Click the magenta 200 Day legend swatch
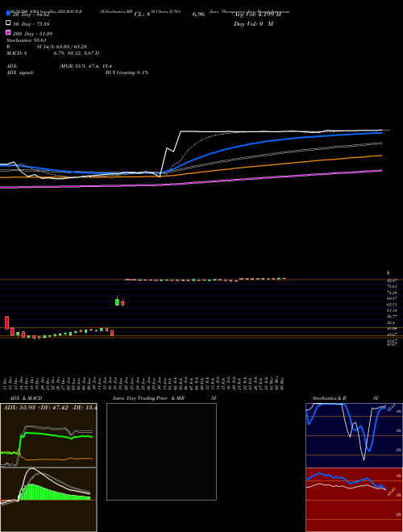Viewport: 403px width, 532px height. click(8, 32)
